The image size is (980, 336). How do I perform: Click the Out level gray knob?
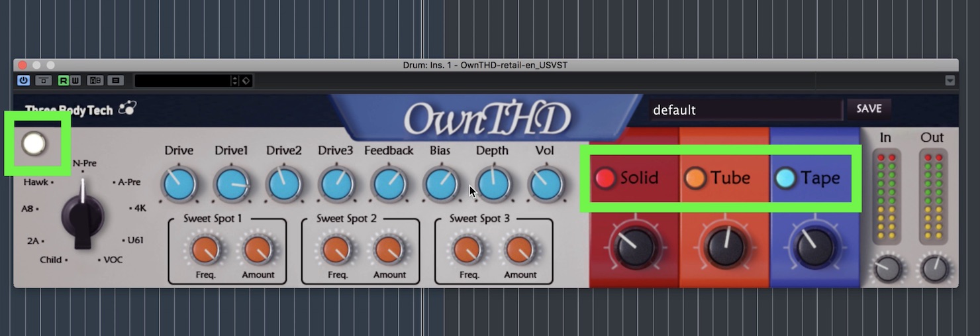point(934,269)
